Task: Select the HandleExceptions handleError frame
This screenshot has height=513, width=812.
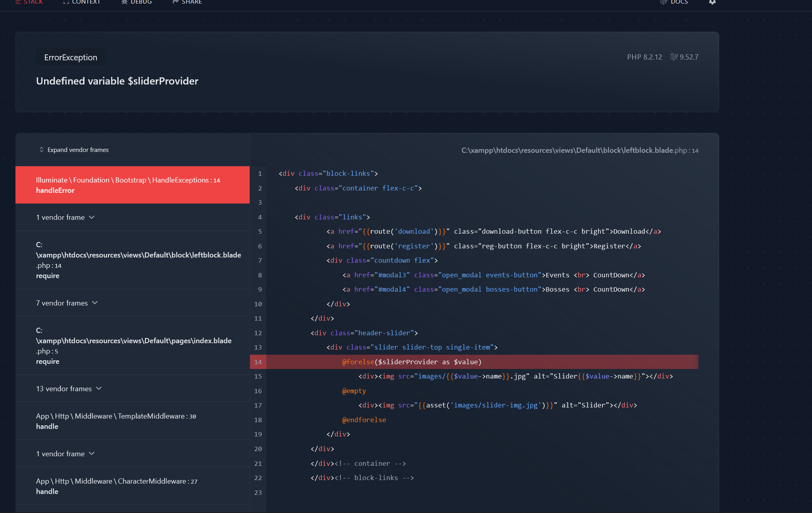Action: click(x=133, y=185)
